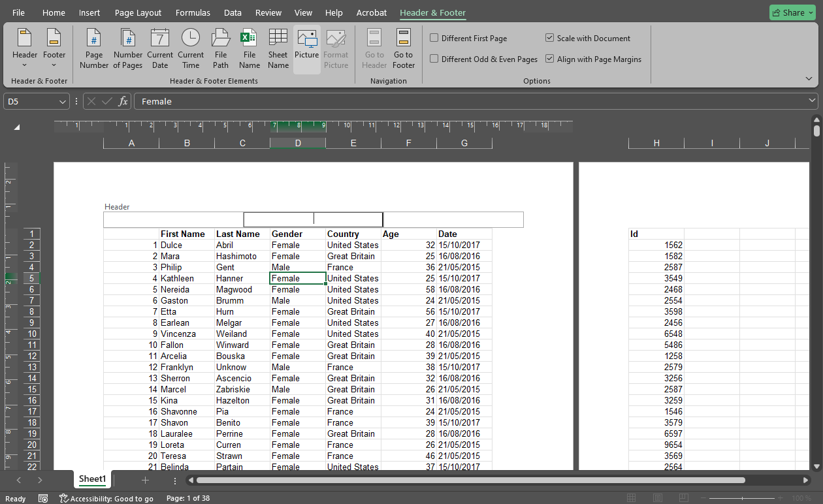Open the Name Box dropdown
The width and height of the screenshot is (823, 504).
63,101
